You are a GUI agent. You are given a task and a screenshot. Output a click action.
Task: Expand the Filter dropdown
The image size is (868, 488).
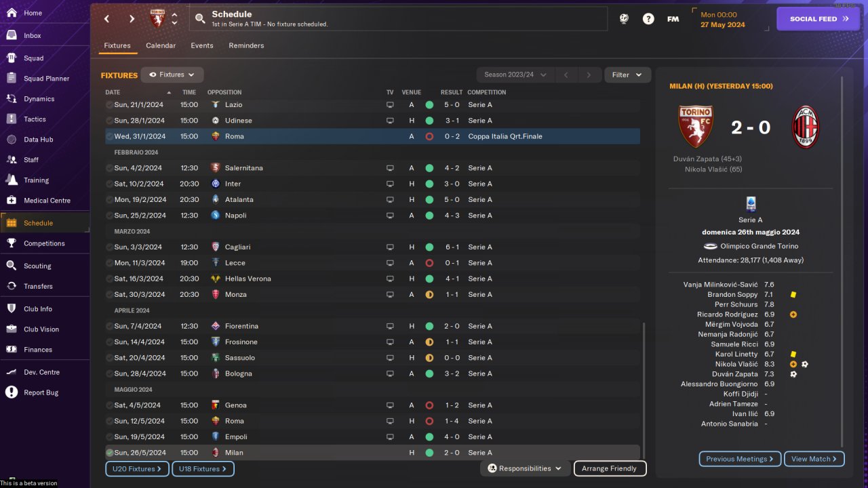coord(627,75)
